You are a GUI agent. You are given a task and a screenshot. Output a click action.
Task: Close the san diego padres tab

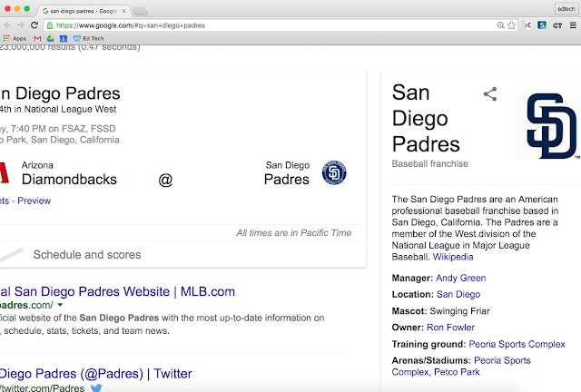click(x=124, y=11)
